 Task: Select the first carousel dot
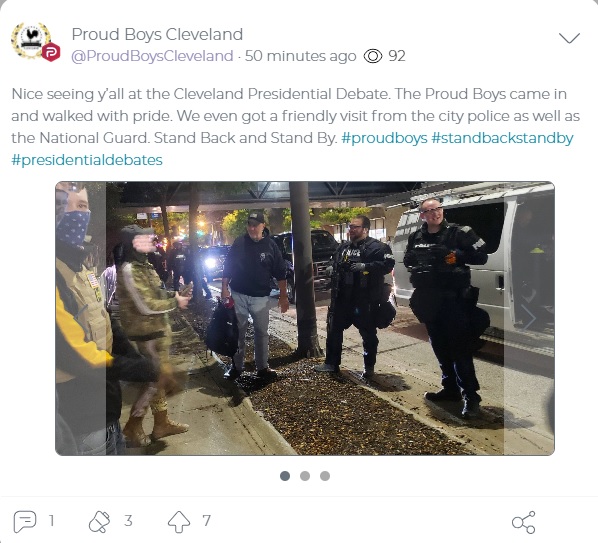[285, 476]
